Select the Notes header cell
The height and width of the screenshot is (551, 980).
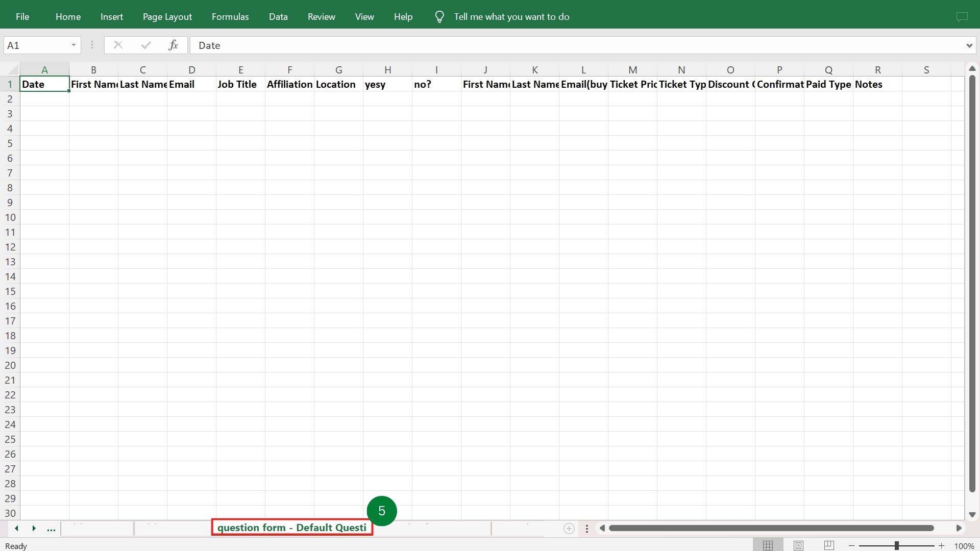[x=877, y=84]
